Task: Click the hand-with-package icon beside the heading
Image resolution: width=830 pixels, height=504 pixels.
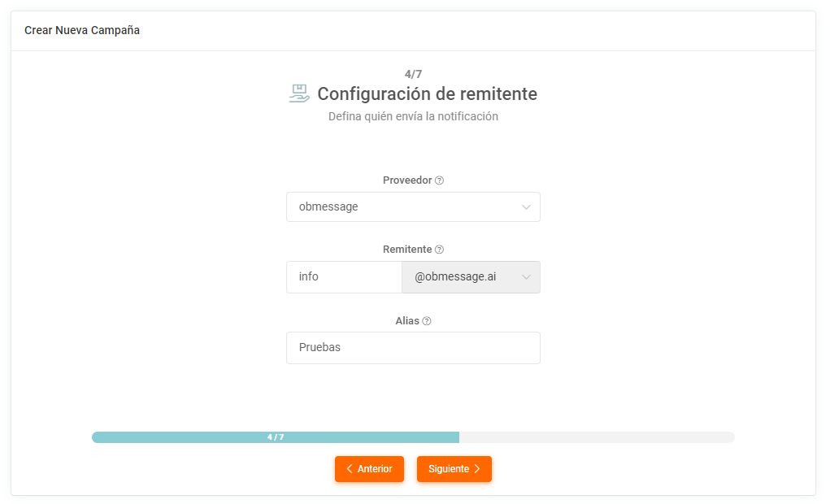Action: (x=299, y=93)
